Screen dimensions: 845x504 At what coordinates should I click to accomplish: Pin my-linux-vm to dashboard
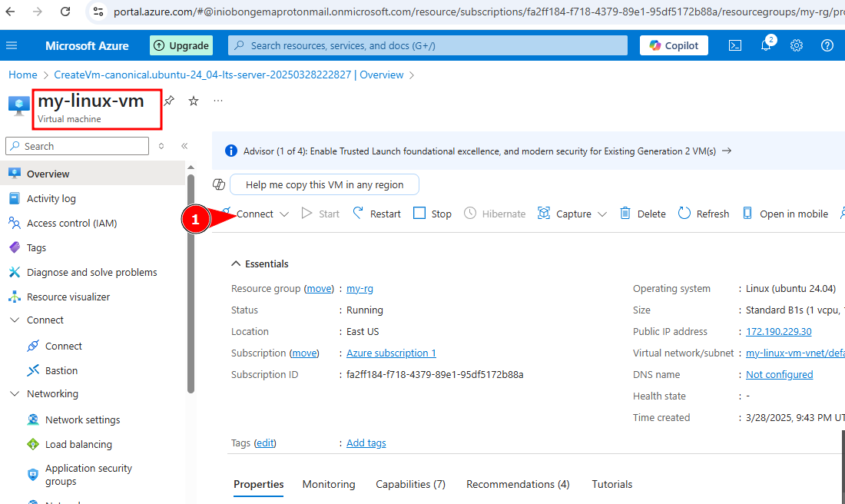[169, 101]
